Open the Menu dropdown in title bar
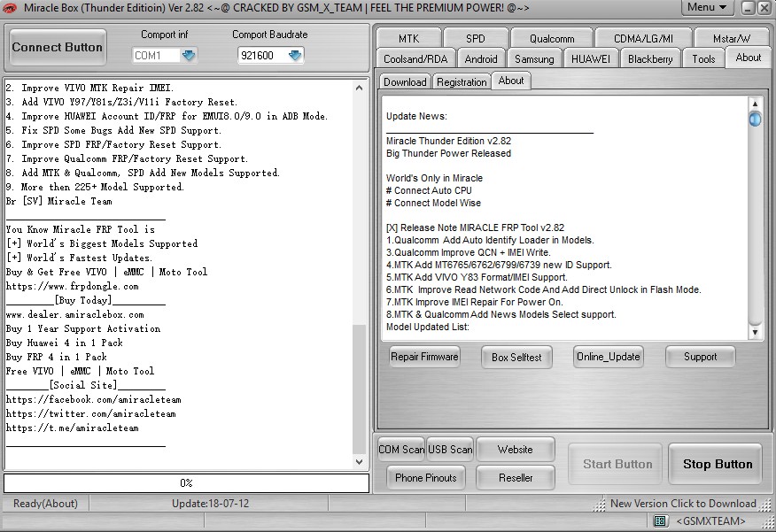776x532 pixels. [x=707, y=7]
